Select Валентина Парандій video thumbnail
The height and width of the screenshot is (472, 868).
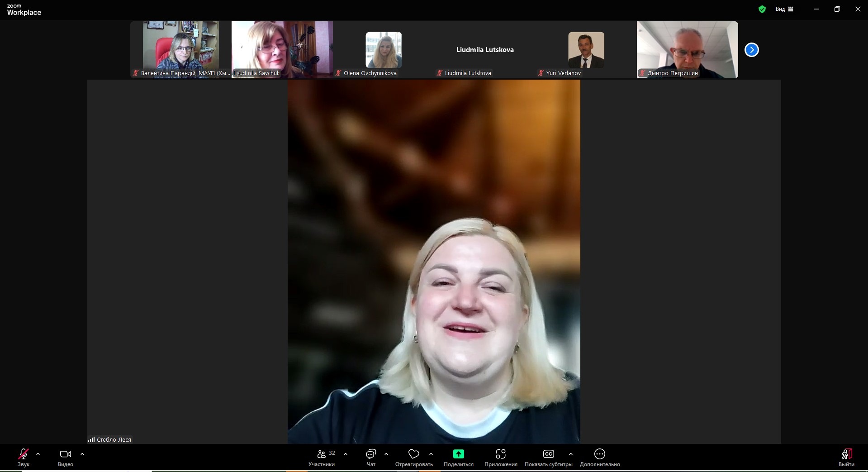181,50
